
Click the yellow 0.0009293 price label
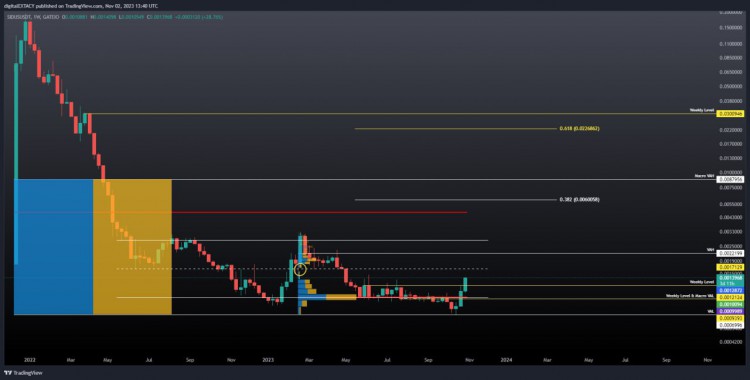730,317
